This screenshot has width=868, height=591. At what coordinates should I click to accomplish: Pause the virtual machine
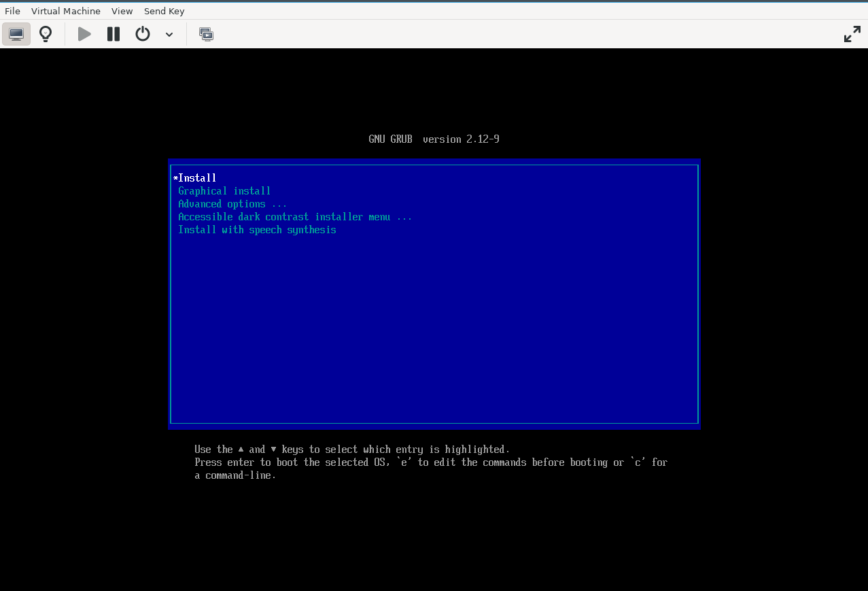point(113,33)
